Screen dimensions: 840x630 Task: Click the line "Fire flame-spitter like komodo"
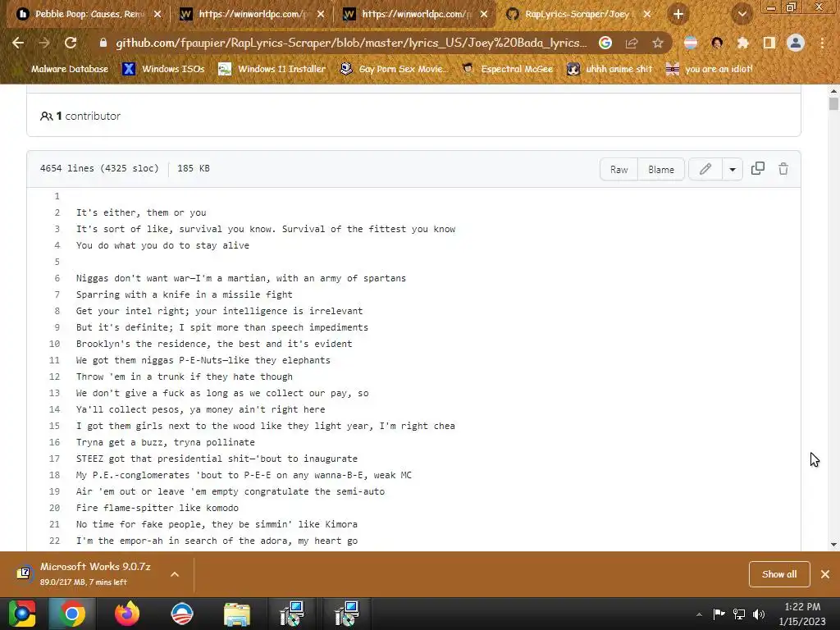click(x=157, y=508)
